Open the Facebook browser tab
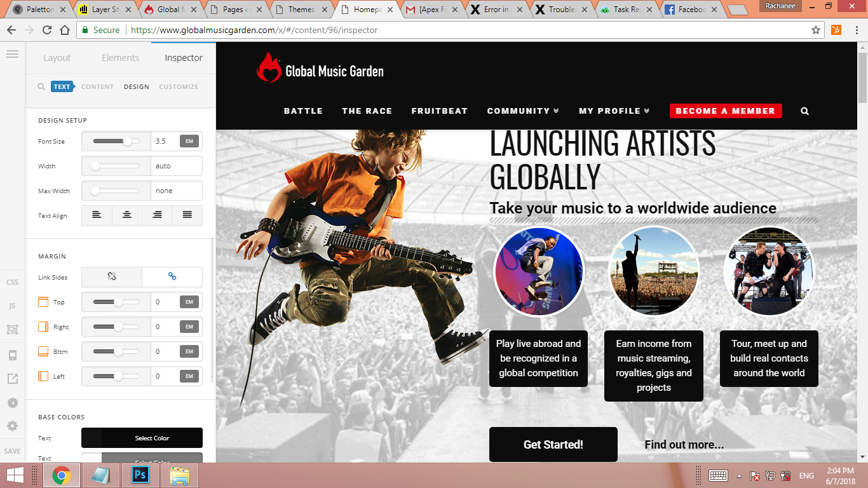The image size is (868, 488). pyautogui.click(x=690, y=10)
